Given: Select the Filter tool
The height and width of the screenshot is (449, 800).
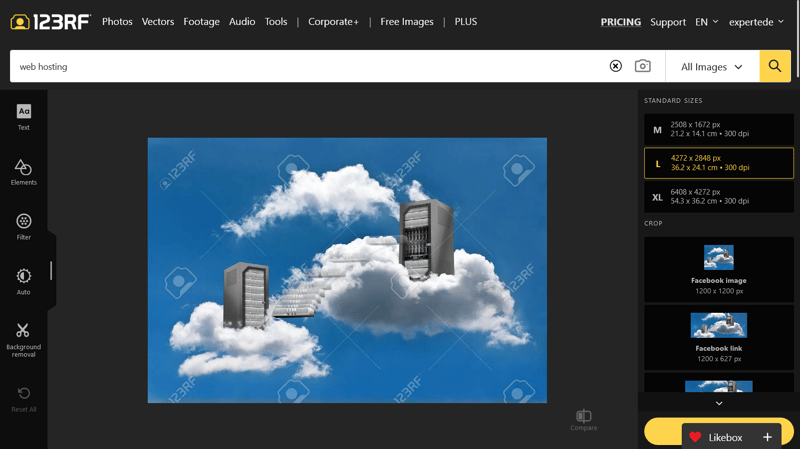Looking at the screenshot, I should tap(23, 227).
